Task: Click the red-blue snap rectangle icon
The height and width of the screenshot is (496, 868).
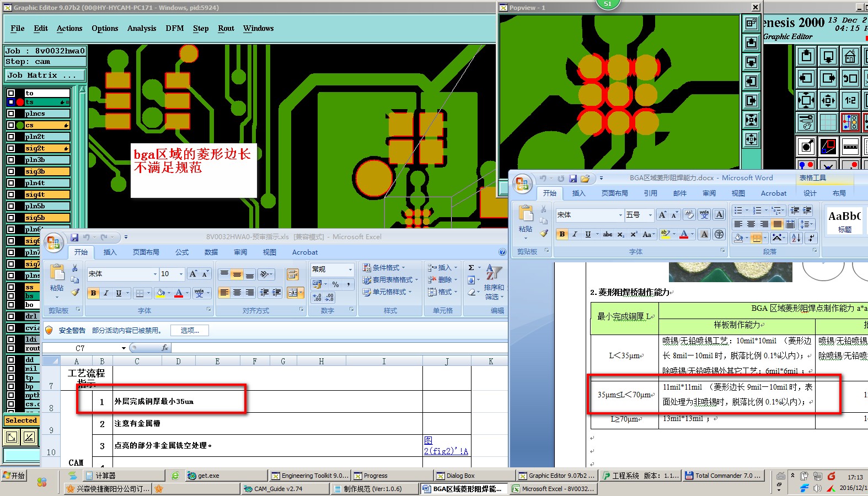Action: click(x=828, y=147)
